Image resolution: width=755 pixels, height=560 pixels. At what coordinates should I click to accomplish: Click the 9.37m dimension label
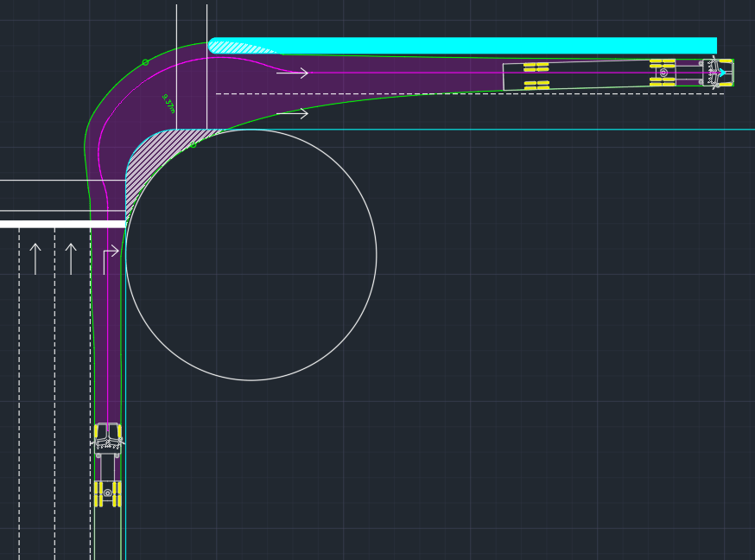pyautogui.click(x=168, y=104)
